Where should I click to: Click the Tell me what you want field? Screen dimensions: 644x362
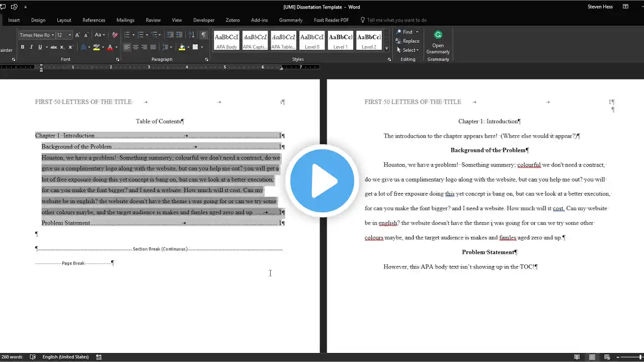click(x=396, y=20)
